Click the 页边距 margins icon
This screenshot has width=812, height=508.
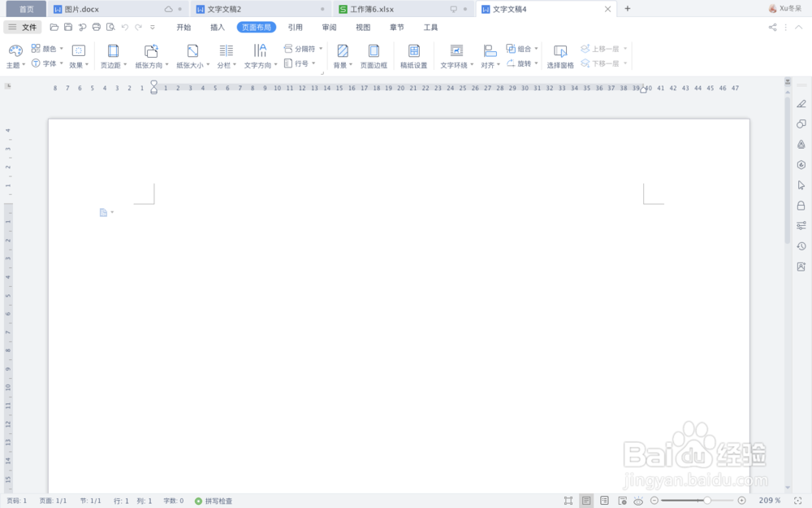113,50
